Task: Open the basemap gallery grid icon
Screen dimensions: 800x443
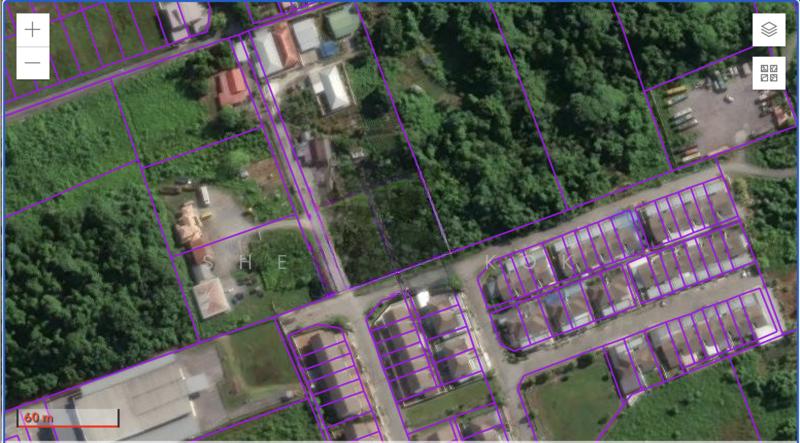Action: [768, 73]
